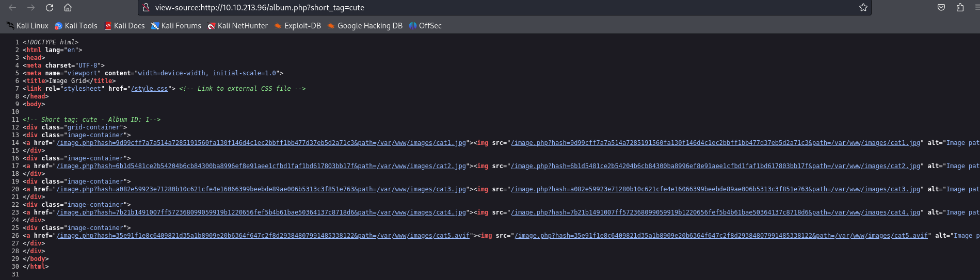Click the forward navigation arrow
The width and height of the screenshot is (980, 280).
[x=31, y=8]
